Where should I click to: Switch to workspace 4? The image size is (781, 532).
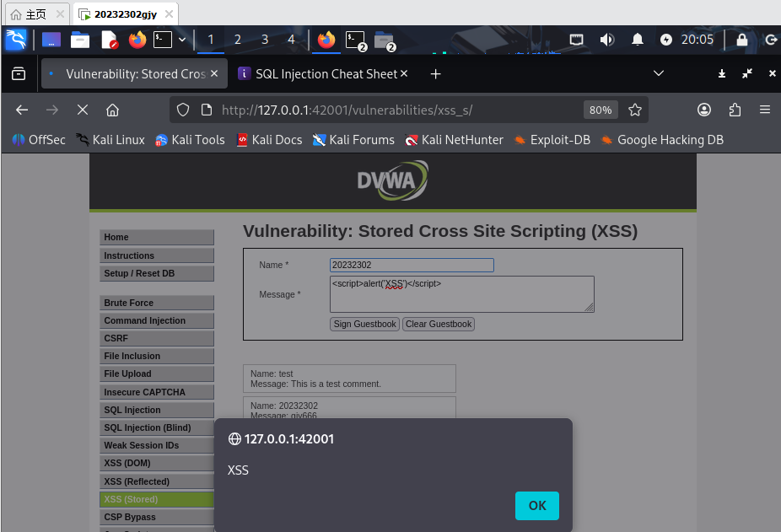[291, 40]
